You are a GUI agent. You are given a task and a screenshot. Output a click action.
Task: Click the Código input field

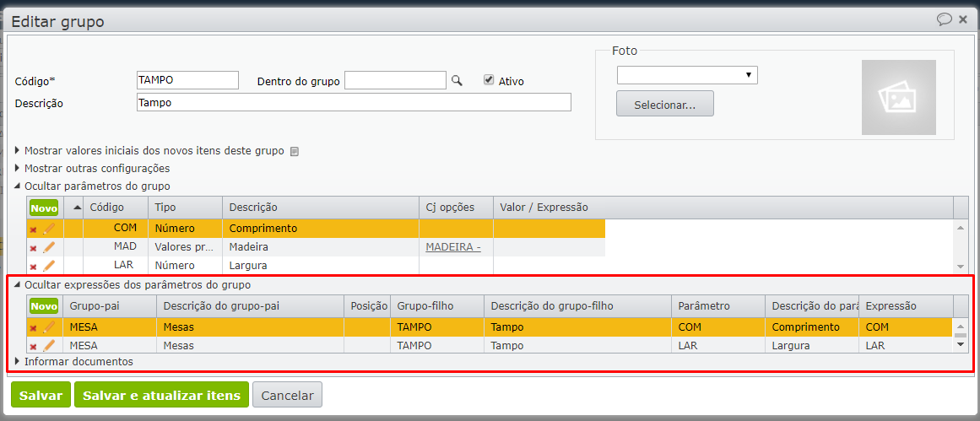pyautogui.click(x=187, y=81)
